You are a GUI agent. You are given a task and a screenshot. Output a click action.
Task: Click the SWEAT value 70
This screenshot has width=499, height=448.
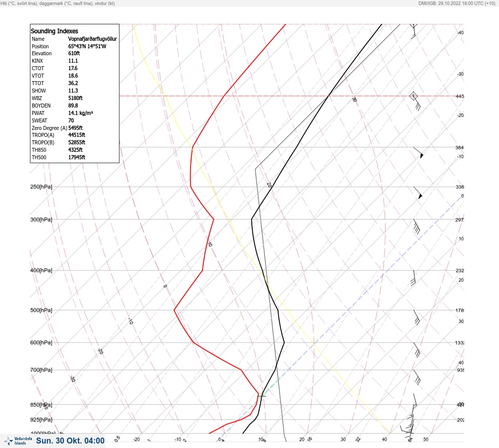tap(71, 120)
